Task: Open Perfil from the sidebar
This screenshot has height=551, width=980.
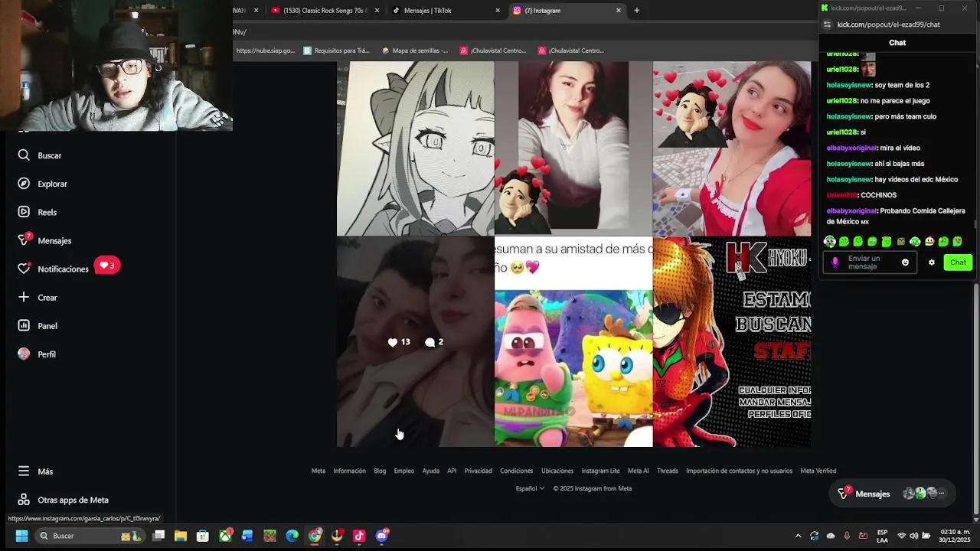Action: point(37,354)
